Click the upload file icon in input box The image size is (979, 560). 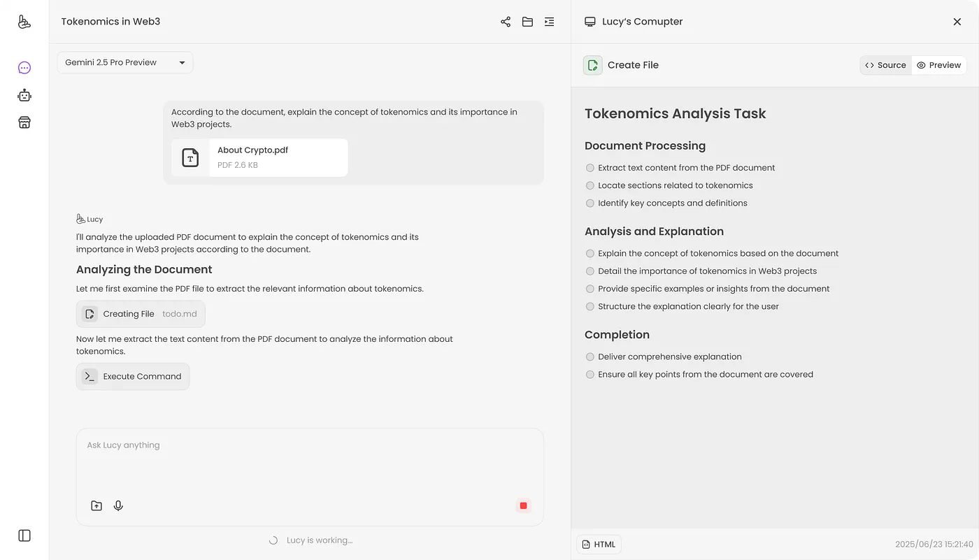pyautogui.click(x=97, y=505)
